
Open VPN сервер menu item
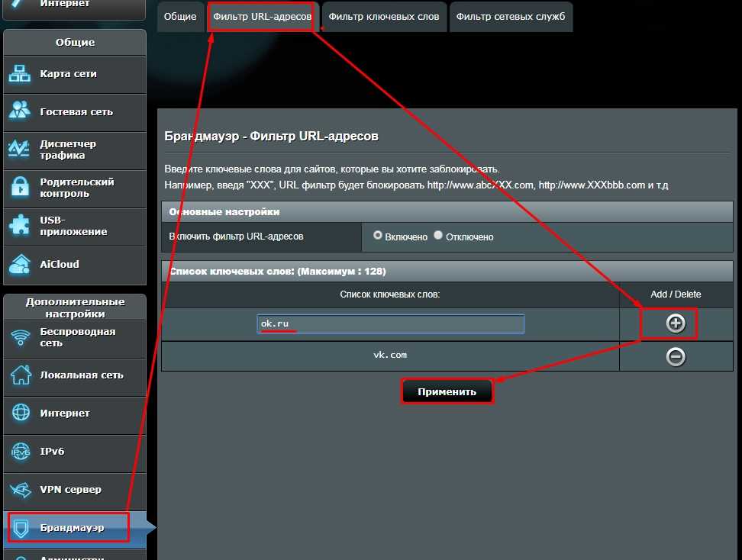(75, 491)
